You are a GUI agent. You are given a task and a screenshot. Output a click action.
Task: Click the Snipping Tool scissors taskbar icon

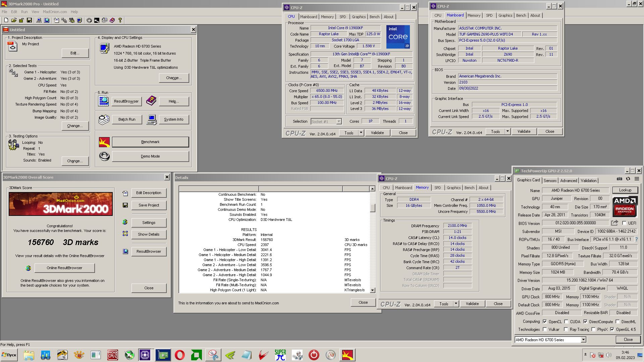tap(213, 355)
